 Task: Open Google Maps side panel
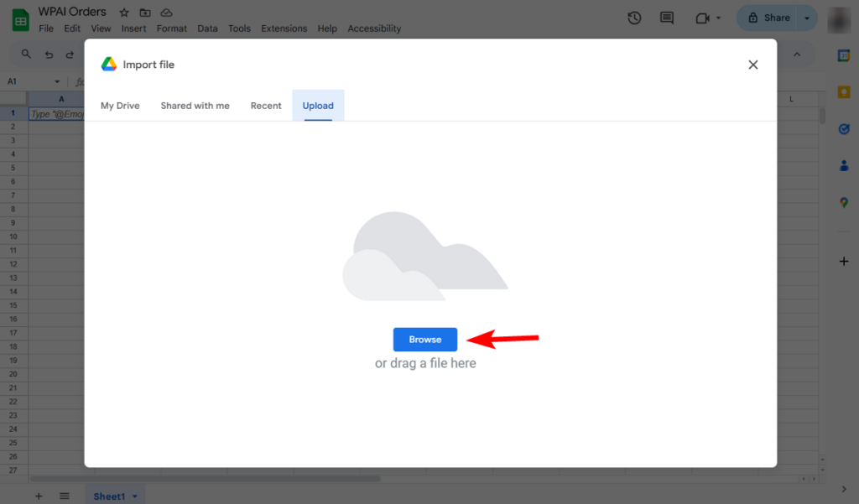pyautogui.click(x=843, y=201)
